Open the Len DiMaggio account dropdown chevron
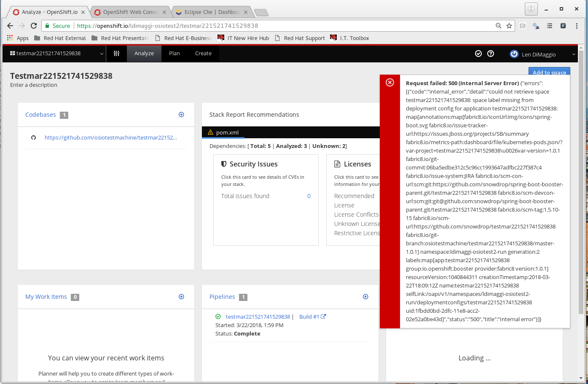 click(574, 54)
